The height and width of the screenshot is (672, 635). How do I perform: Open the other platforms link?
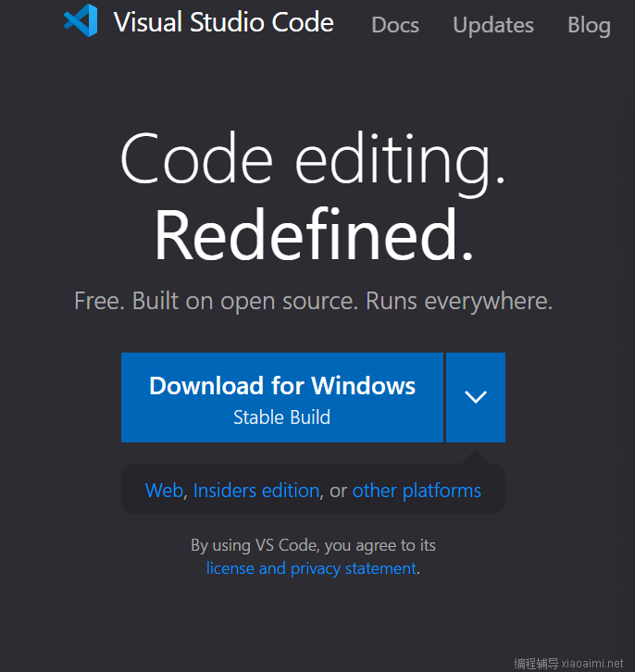pos(417,491)
